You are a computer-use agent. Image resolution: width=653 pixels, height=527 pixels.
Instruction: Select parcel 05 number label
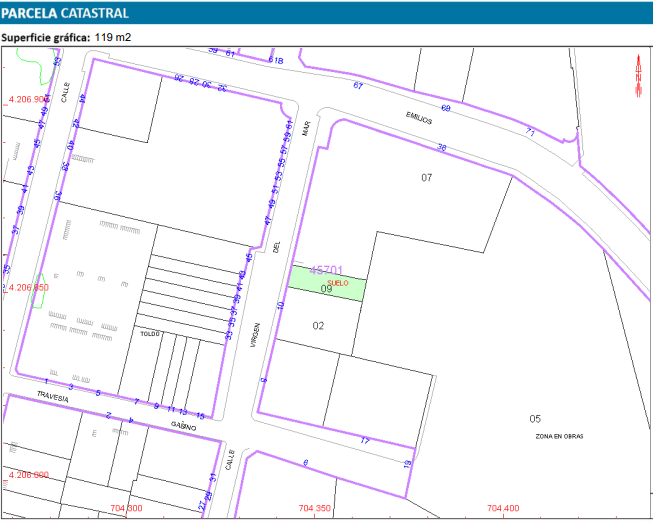tap(535, 418)
